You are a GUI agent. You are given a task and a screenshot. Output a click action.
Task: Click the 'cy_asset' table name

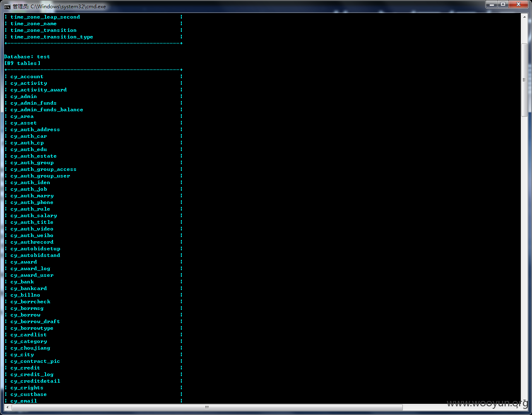(x=24, y=123)
